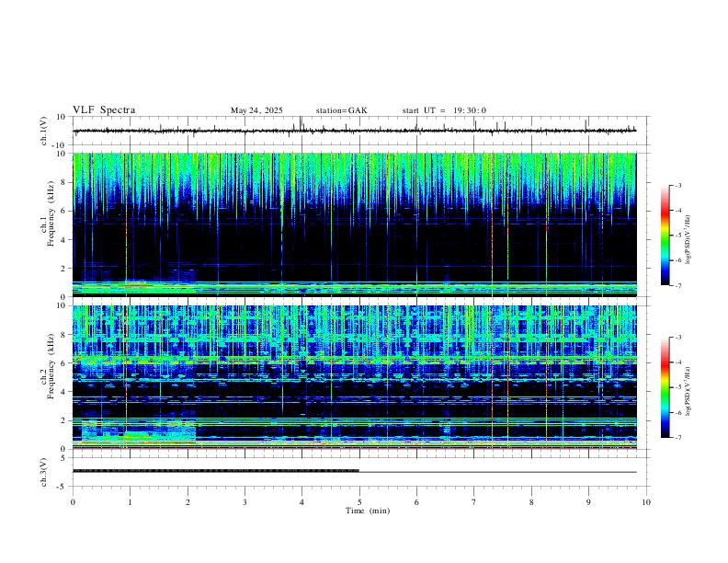
Task: Click the ch.1 spectrogram color bar
Action: click(665, 236)
